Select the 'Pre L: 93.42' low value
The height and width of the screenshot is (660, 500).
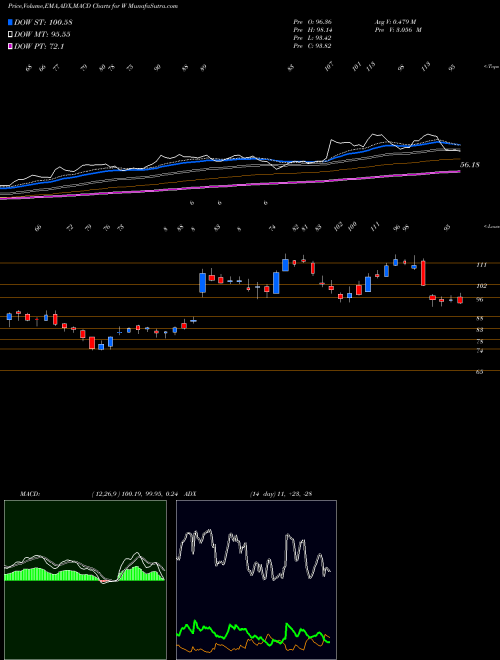click(x=312, y=38)
